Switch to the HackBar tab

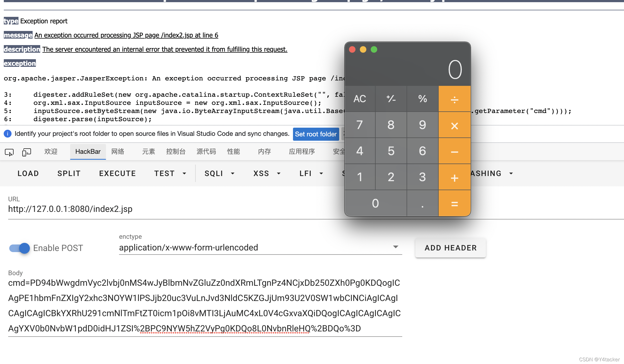[x=88, y=152]
